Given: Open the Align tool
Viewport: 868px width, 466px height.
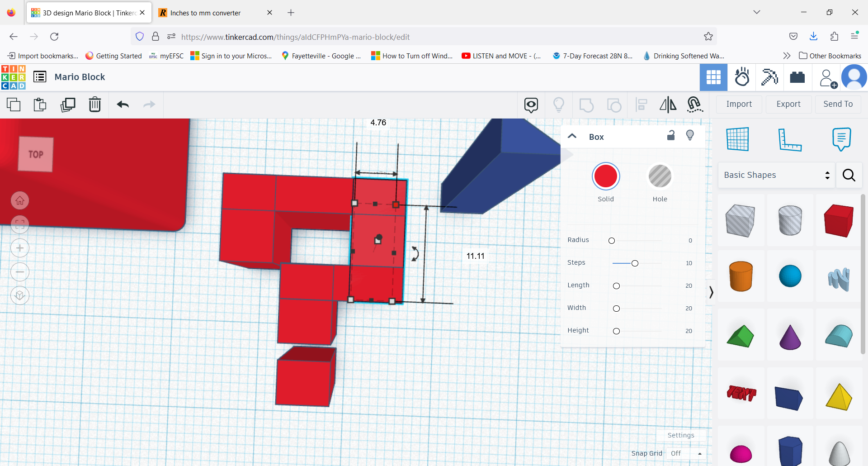Looking at the screenshot, I should 641,105.
